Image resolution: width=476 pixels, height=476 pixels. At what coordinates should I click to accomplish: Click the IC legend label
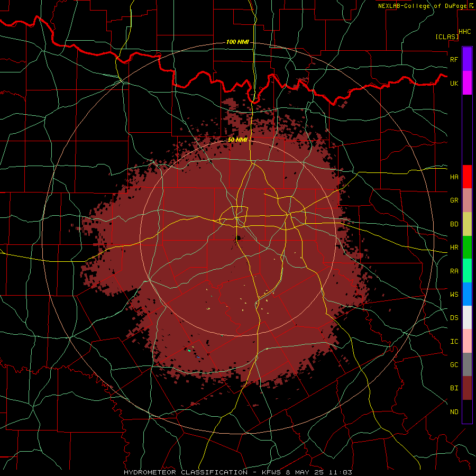click(454, 342)
